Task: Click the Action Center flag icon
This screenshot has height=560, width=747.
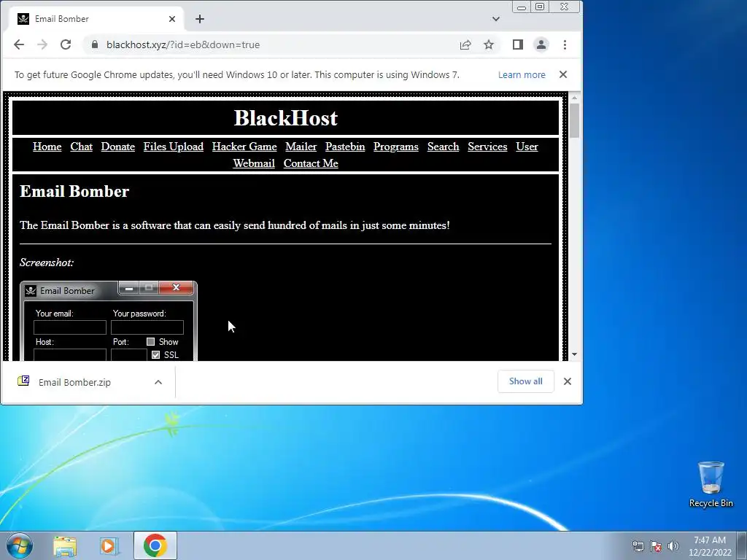Action: [x=656, y=546]
